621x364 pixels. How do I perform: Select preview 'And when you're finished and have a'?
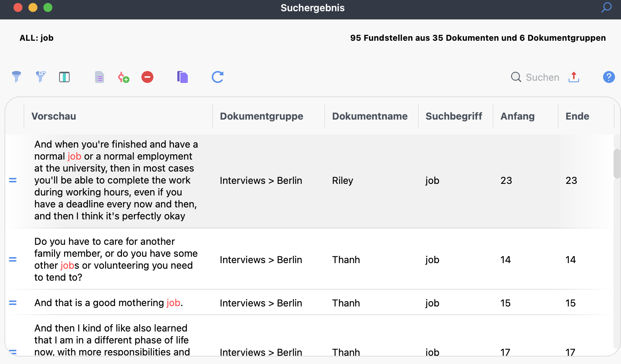[x=116, y=180]
